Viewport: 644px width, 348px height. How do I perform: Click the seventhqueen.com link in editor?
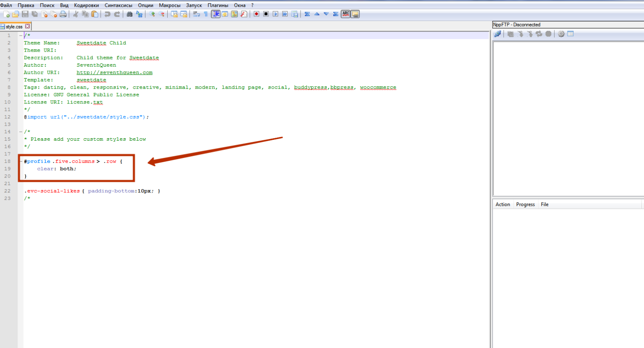click(x=114, y=72)
